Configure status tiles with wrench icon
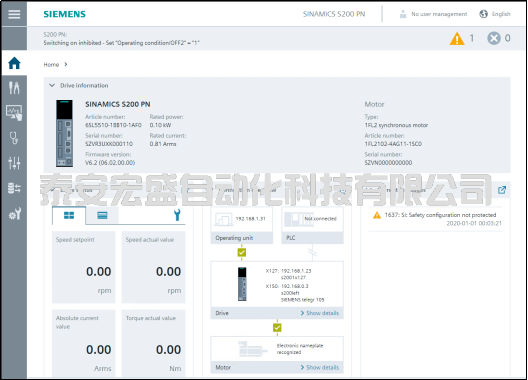The height and width of the screenshot is (380, 528). coord(177,215)
